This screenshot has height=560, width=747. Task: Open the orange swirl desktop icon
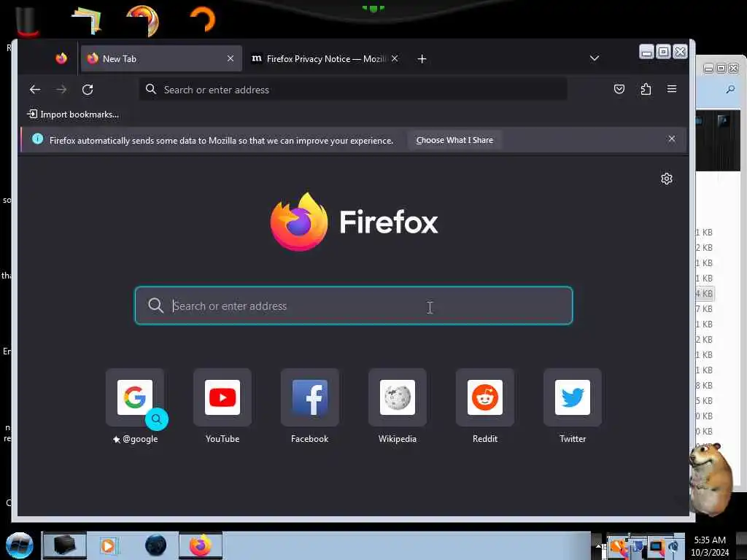point(142,20)
